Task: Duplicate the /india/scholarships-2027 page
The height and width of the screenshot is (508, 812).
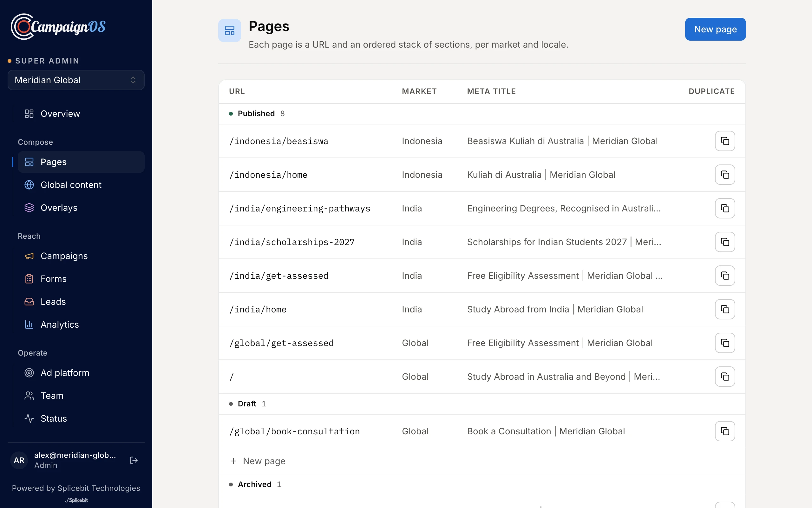Action: pyautogui.click(x=725, y=242)
